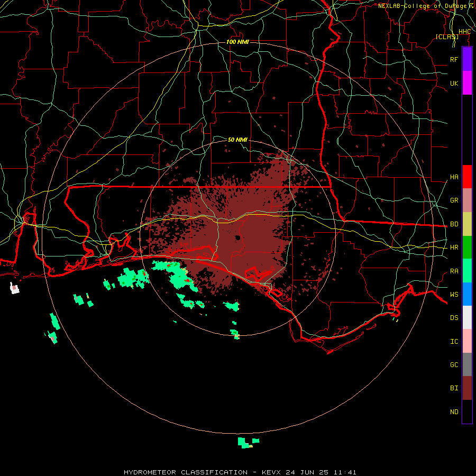Click the BI brown legend swatch
This screenshot has height=476, width=476.
coord(467,388)
